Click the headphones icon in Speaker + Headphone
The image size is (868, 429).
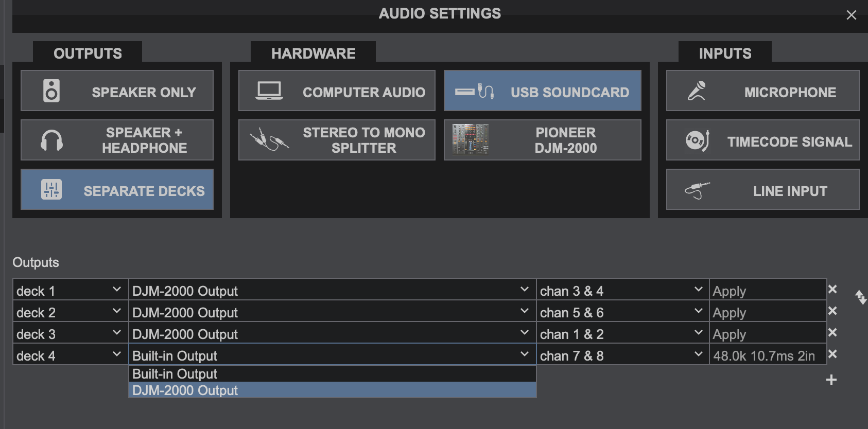51,140
